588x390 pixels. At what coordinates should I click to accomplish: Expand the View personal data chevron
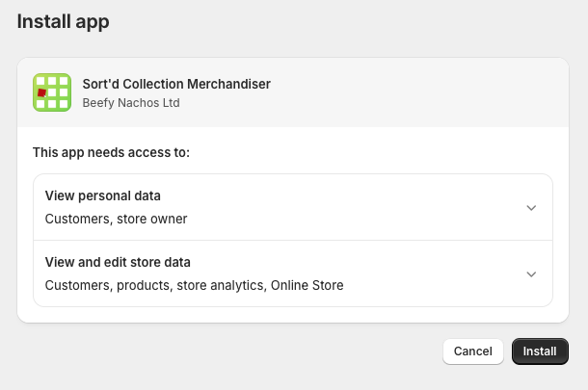(x=531, y=207)
